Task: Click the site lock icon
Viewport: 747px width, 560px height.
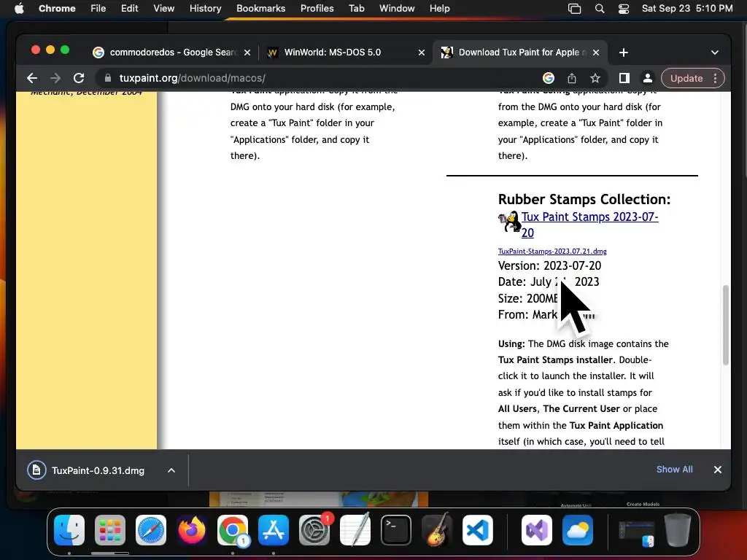Action: click(108, 78)
